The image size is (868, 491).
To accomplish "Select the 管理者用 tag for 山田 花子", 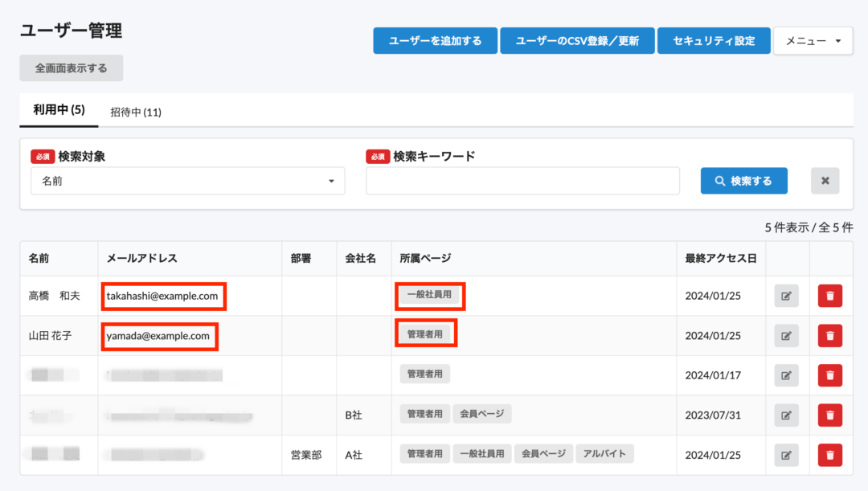I will coord(426,333).
